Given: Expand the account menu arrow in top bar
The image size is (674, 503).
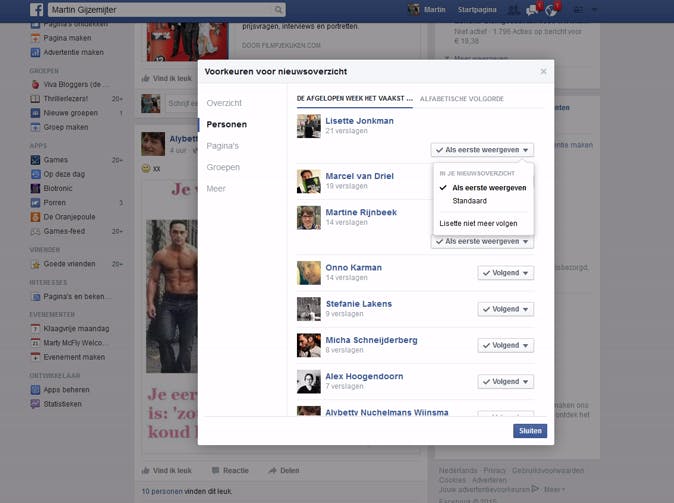Looking at the screenshot, I should [x=594, y=9].
